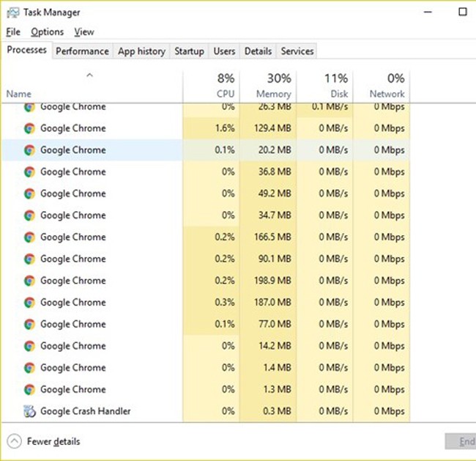
Task: Go to the Services tab
Action: tap(297, 51)
